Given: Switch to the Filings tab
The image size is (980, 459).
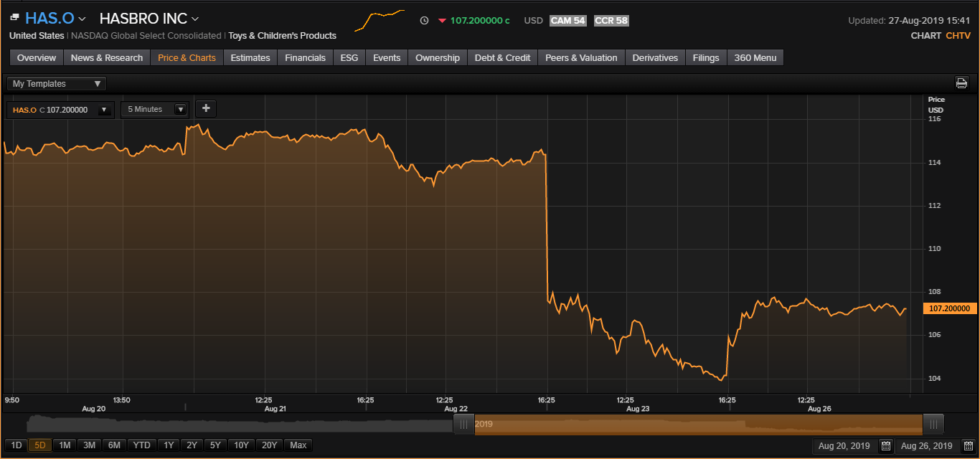Looking at the screenshot, I should pos(706,57).
